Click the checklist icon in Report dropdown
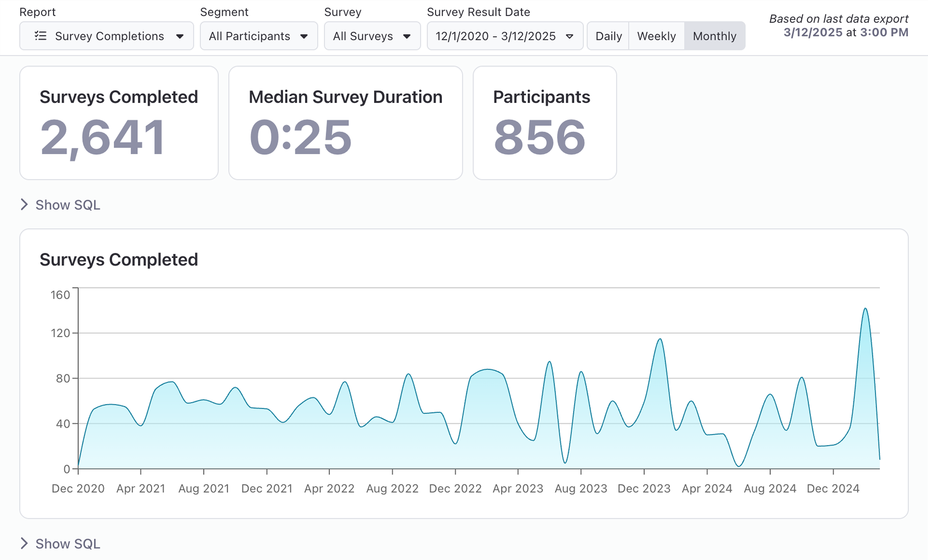The width and height of the screenshot is (928, 560). 40,36
